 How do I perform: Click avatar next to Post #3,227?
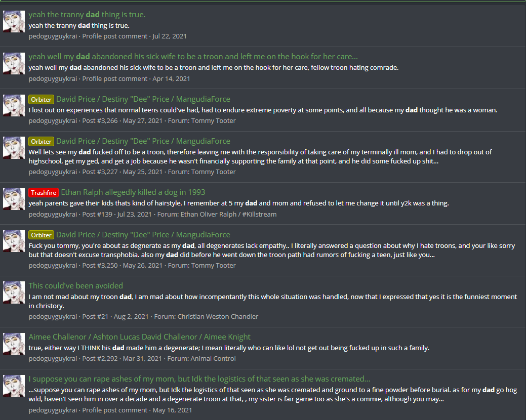tap(14, 147)
